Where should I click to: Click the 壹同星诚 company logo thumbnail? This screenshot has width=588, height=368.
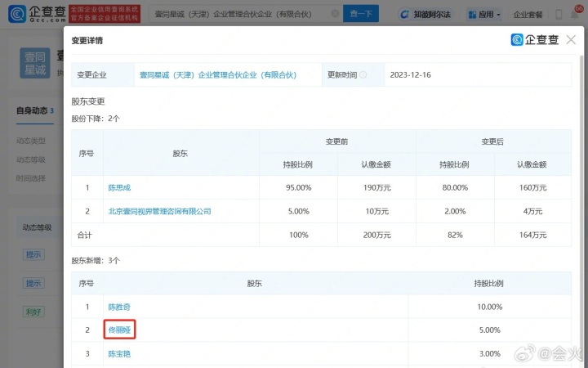click(35, 63)
